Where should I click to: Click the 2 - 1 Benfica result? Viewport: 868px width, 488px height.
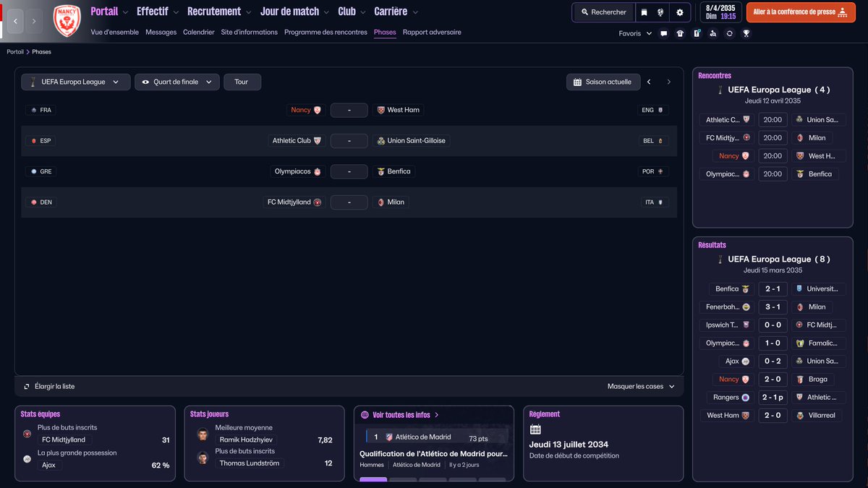773,288
